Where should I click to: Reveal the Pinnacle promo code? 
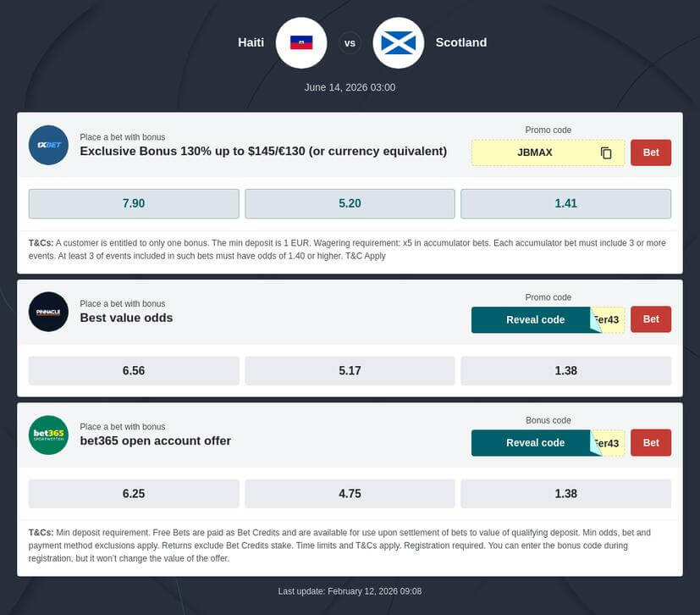point(535,319)
